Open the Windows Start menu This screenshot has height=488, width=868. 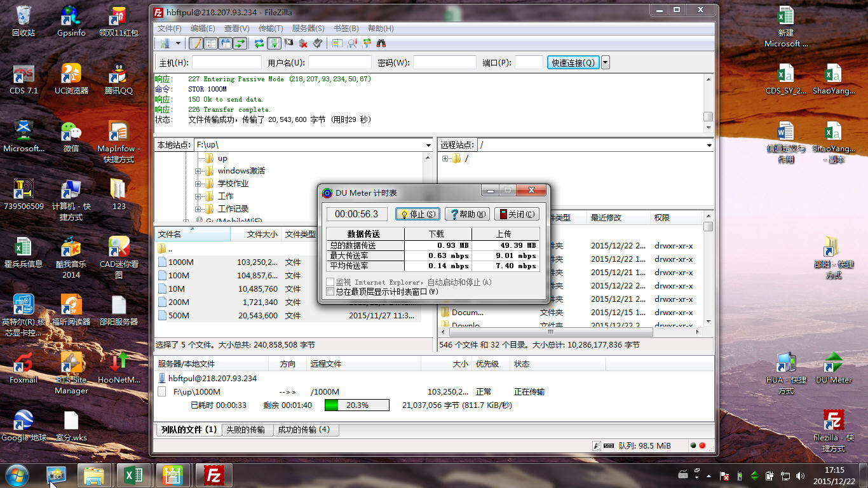[x=17, y=475]
